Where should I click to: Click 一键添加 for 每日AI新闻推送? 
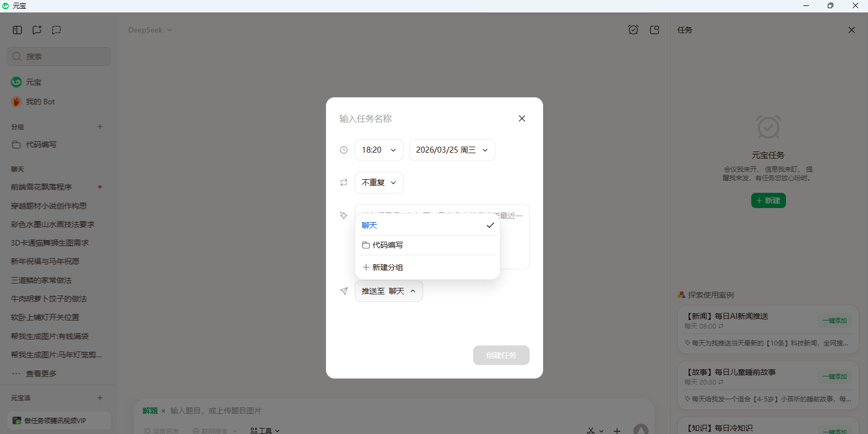pyautogui.click(x=834, y=320)
